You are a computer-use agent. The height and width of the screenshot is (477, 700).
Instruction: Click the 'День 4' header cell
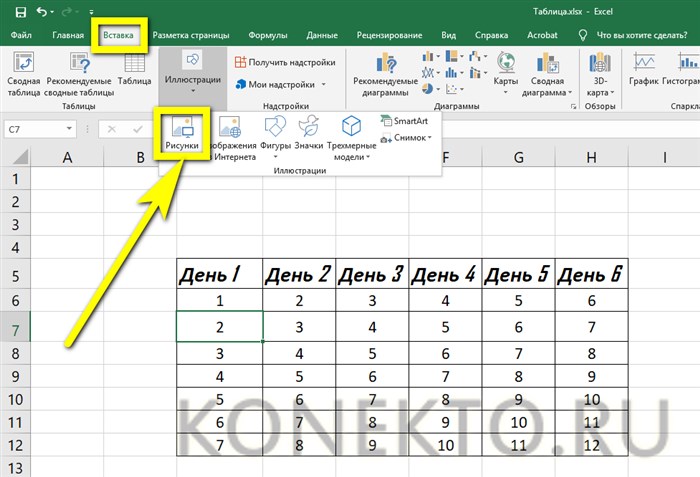click(445, 273)
